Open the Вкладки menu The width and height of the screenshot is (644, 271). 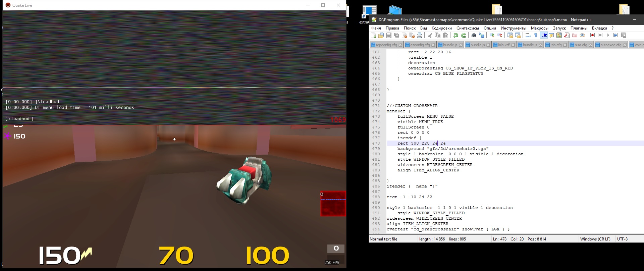click(599, 28)
